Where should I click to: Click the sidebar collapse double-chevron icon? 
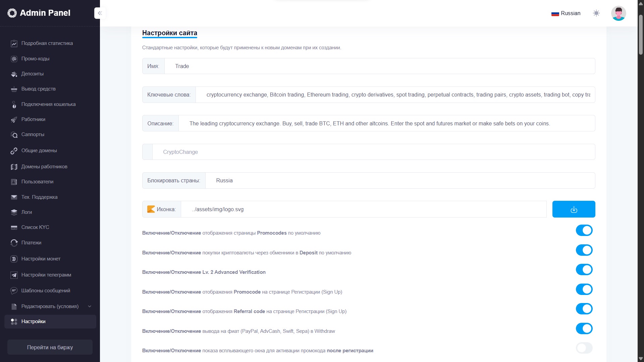[x=100, y=13]
